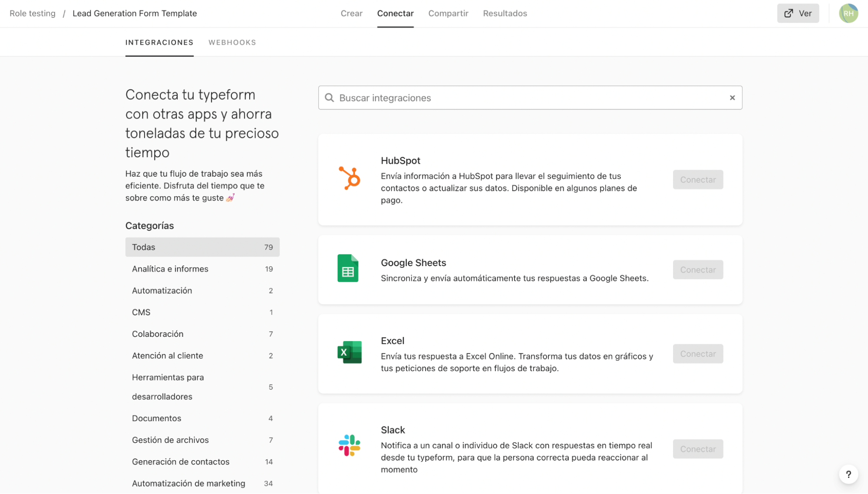
Task: Open the RH user avatar menu
Action: (848, 13)
